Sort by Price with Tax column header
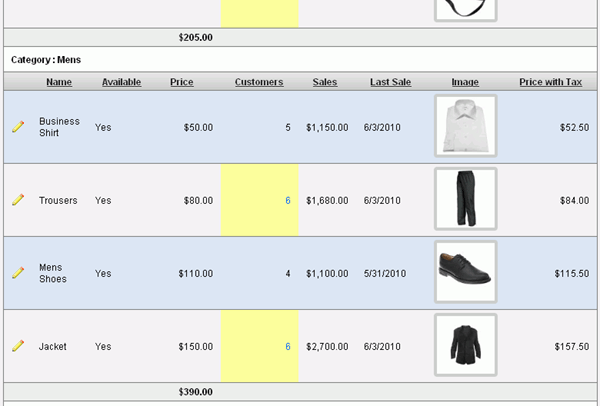600x406 pixels. [551, 82]
